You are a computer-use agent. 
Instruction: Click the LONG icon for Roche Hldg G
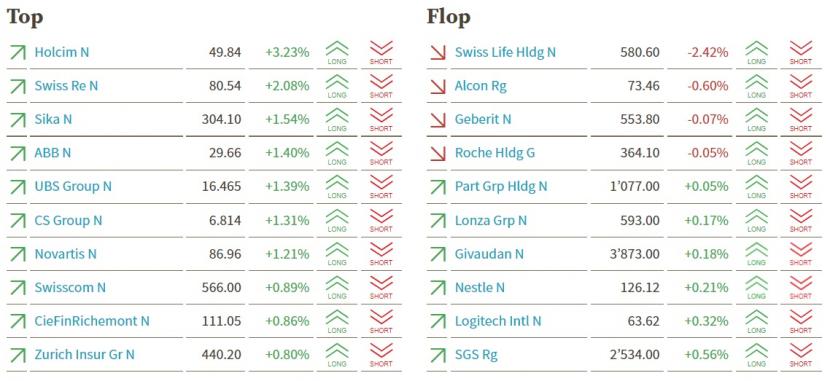click(756, 153)
